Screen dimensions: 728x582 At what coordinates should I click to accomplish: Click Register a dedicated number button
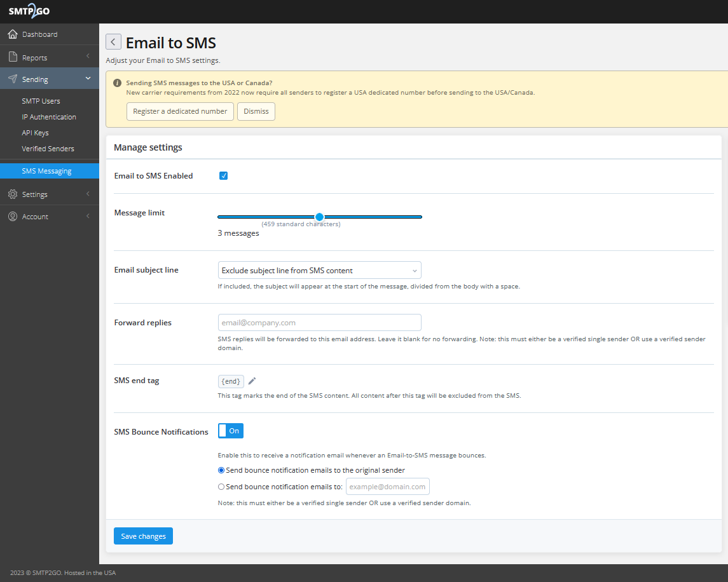tap(180, 111)
